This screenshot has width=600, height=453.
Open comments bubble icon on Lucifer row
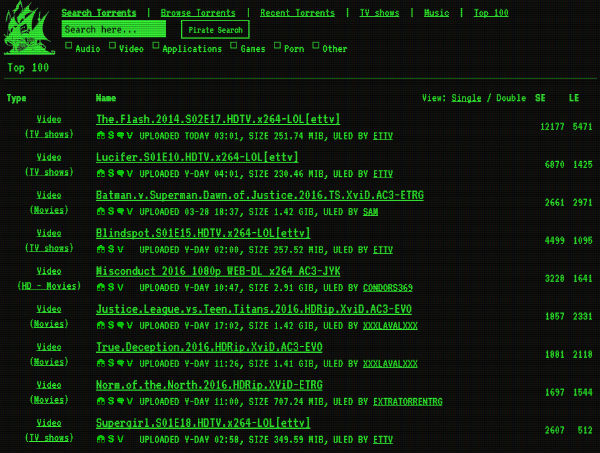click(121, 173)
